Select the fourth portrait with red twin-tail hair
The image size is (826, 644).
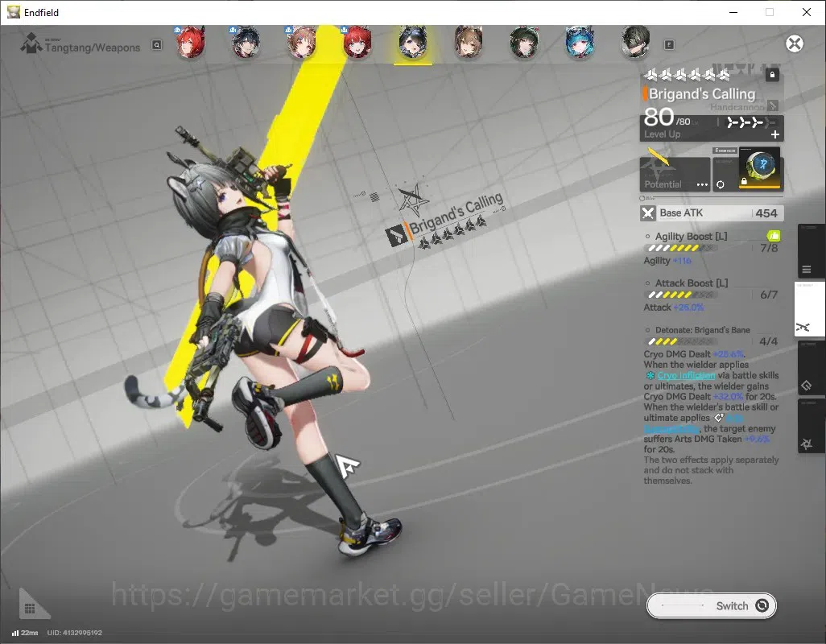(357, 42)
